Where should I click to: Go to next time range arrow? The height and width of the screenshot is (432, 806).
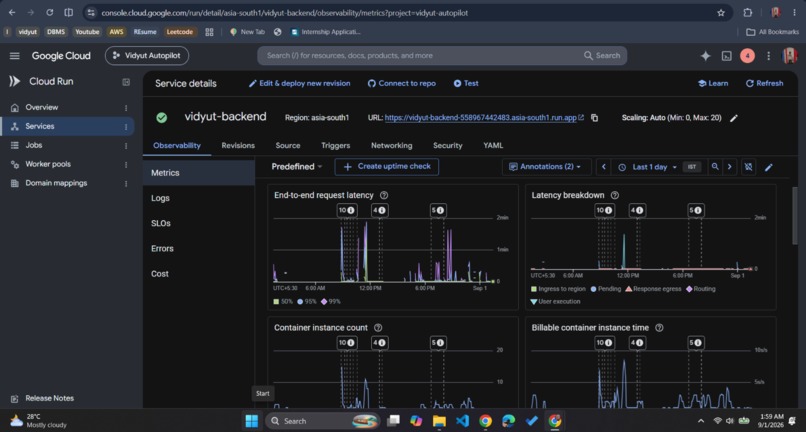point(729,167)
